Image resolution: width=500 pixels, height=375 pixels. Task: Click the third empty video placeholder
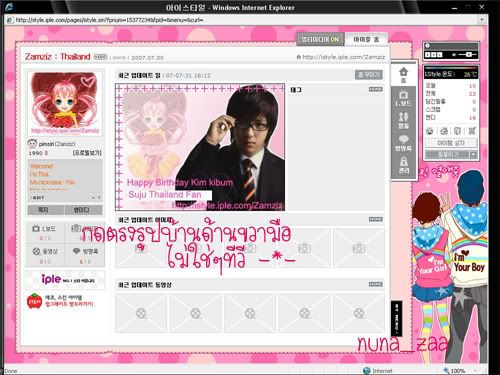click(x=250, y=313)
